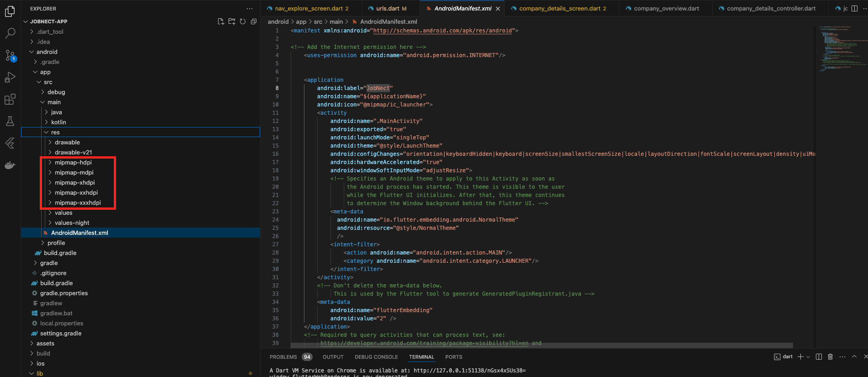
Task: Open the Testing flask icon view
Action: [x=10, y=121]
